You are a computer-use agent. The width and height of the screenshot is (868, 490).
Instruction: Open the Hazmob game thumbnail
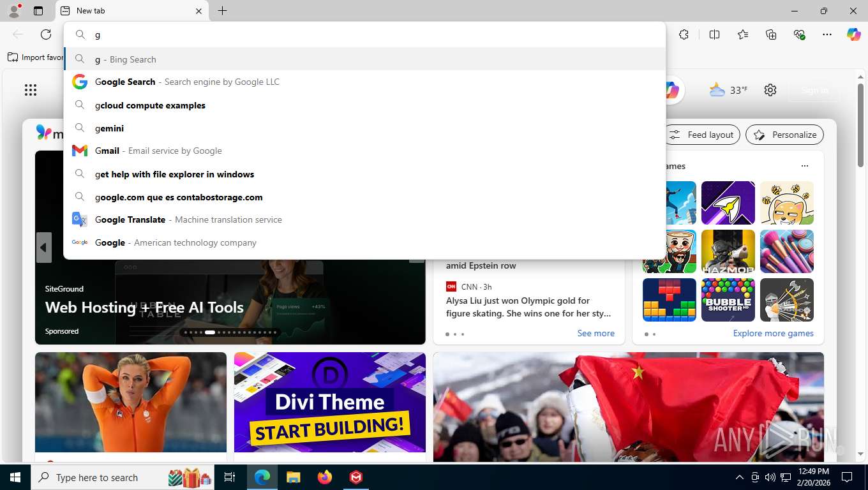click(728, 251)
